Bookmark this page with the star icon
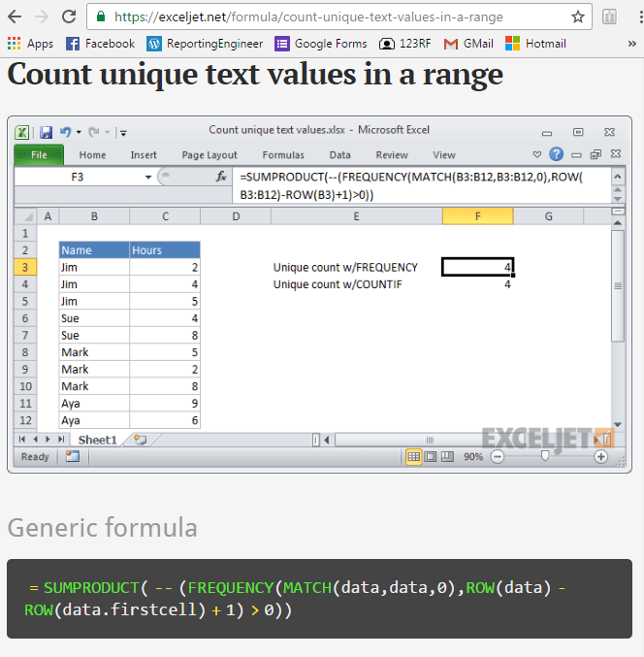 (x=578, y=16)
